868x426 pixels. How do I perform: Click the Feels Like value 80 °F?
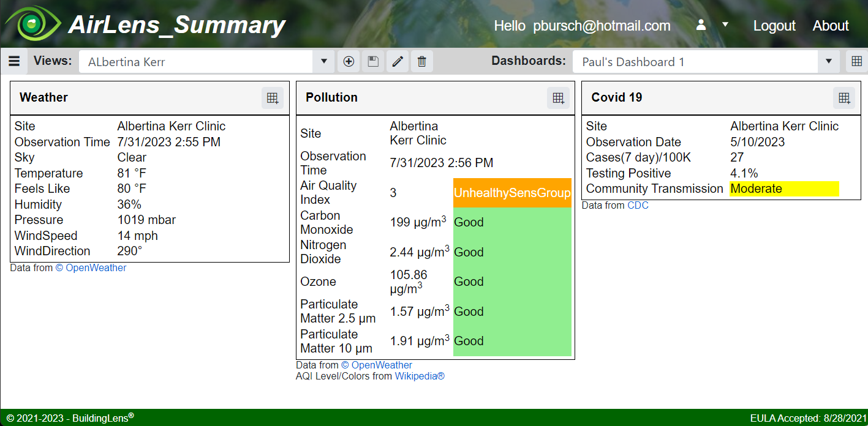[132, 189]
